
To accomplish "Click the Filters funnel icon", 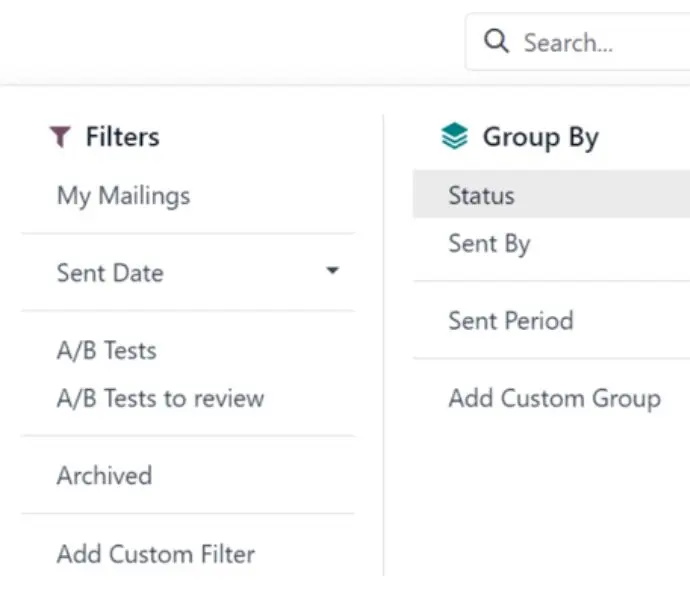I will 60,137.
